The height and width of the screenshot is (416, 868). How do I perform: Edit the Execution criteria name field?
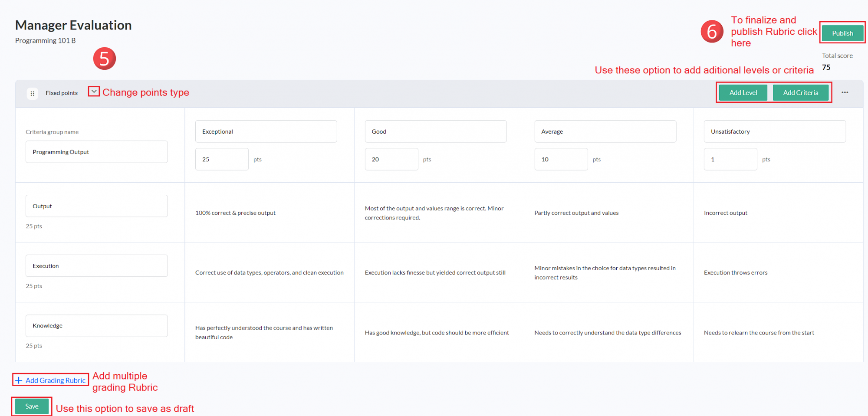97,266
